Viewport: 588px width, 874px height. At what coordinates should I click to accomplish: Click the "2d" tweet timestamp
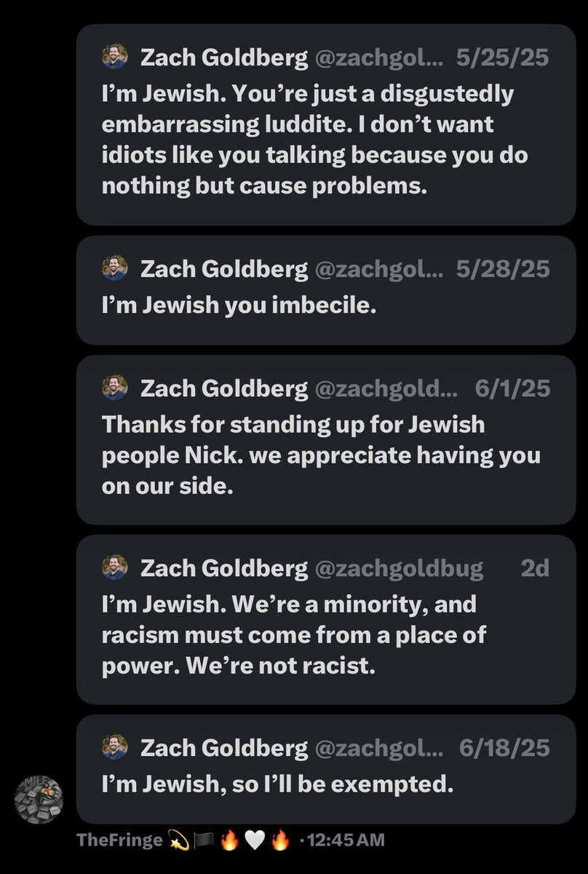pyautogui.click(x=535, y=568)
